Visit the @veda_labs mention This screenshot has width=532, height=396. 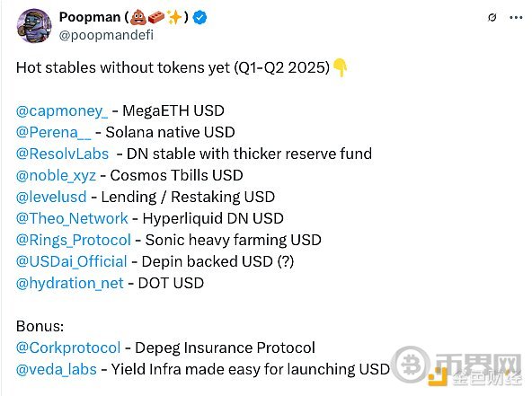57,370
